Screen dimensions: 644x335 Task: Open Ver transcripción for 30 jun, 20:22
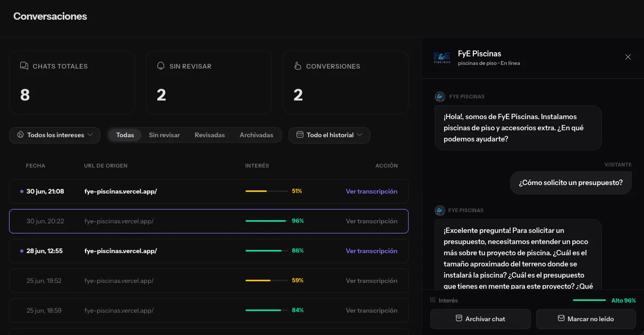[x=371, y=221]
